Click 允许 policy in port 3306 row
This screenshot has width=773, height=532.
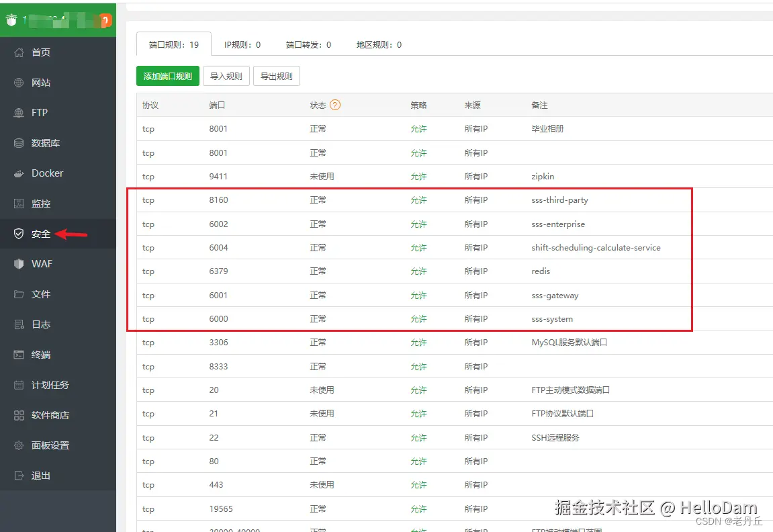point(418,343)
